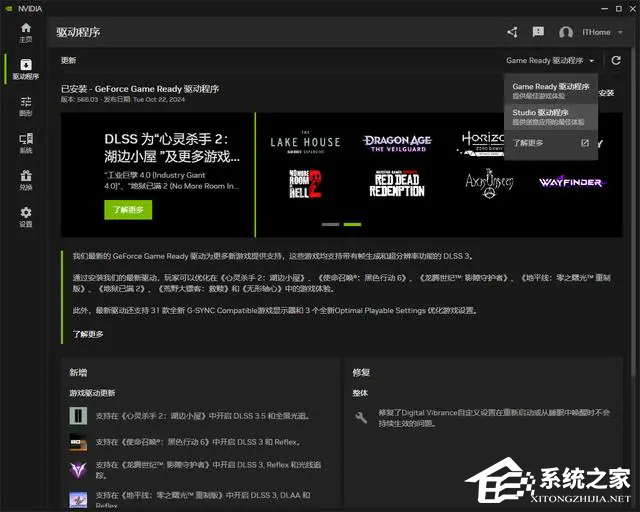Open the Graphics (图形) sidebar icon
Viewport: 640px width, 512px height.
pyautogui.click(x=26, y=106)
